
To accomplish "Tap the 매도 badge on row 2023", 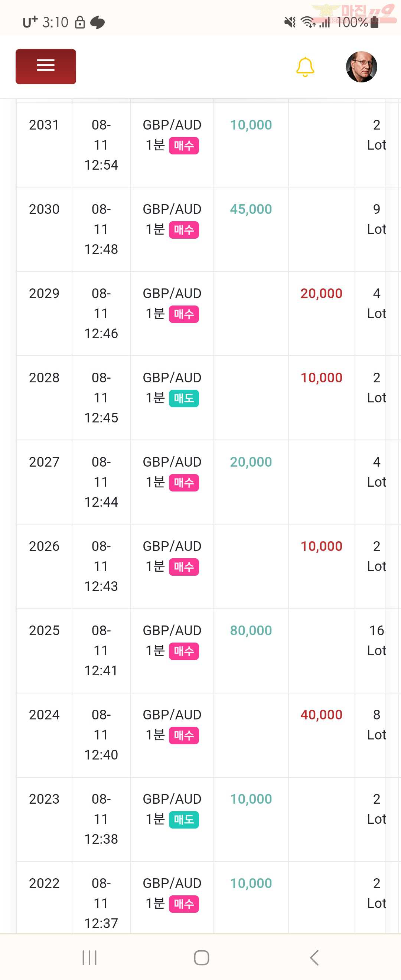I will [x=184, y=820].
